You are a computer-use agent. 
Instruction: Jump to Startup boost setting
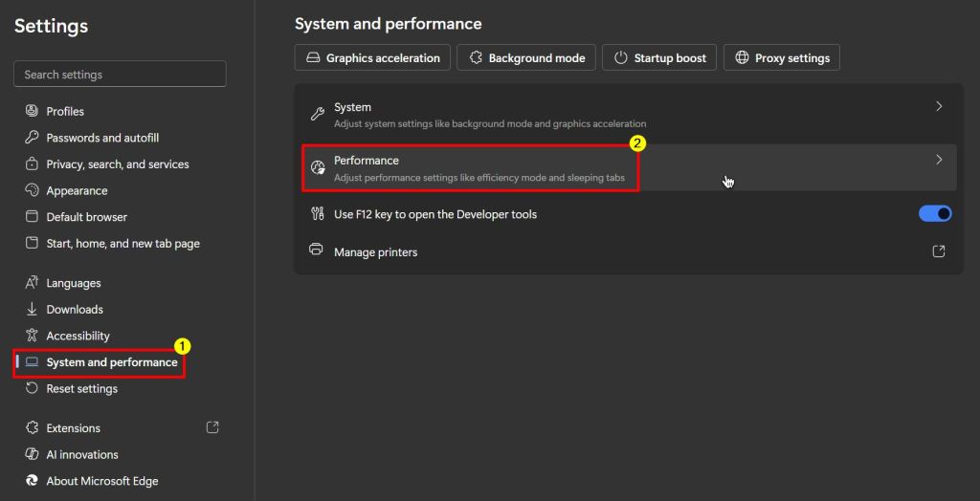click(x=659, y=57)
